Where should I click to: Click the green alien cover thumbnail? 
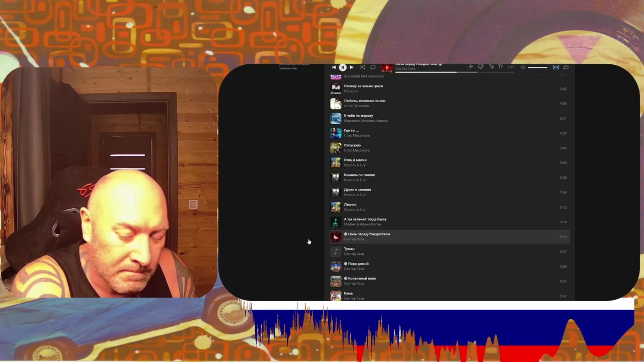[x=336, y=222]
